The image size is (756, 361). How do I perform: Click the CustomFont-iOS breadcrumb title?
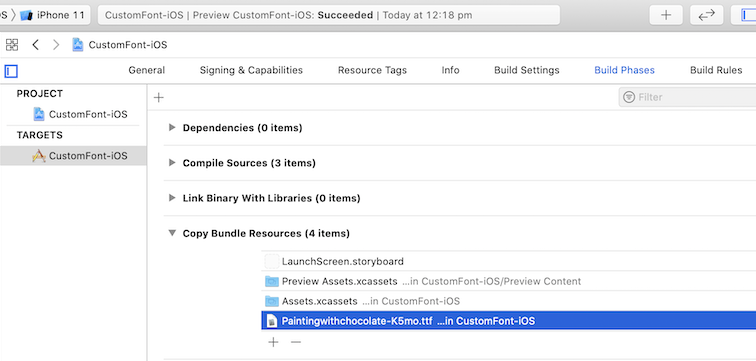[128, 45]
